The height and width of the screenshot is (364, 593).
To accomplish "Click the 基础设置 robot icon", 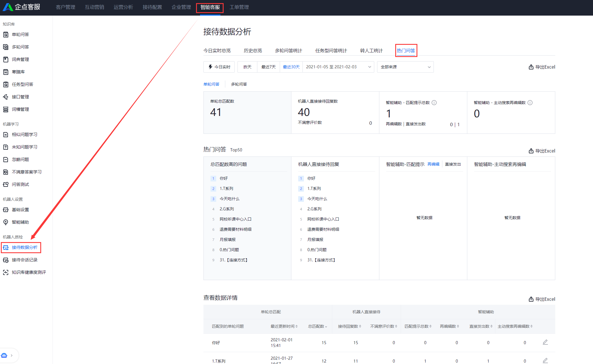I will coord(6,210).
